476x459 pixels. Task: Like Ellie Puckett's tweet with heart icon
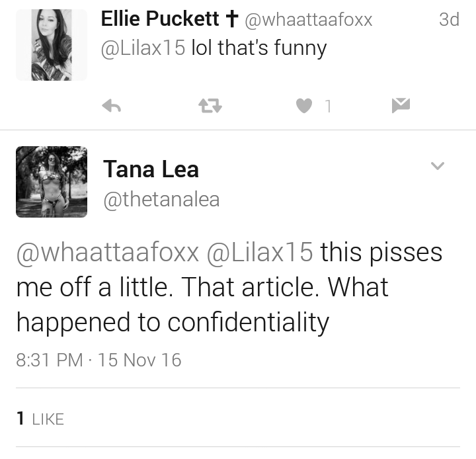pyautogui.click(x=304, y=106)
